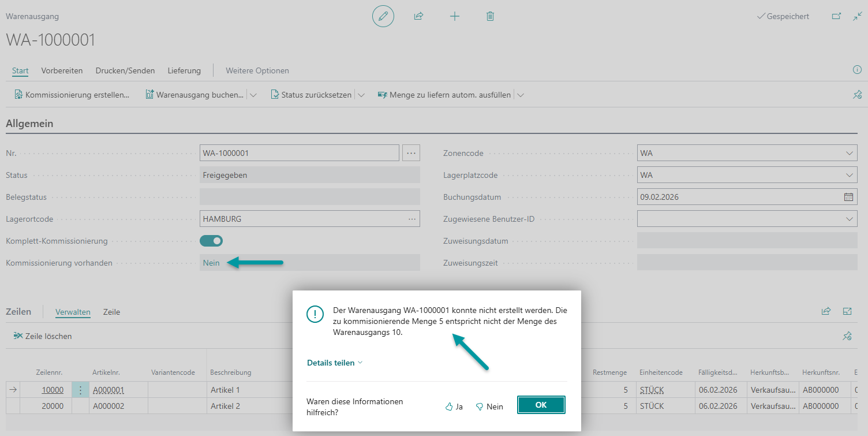Expand the Zonencode dropdown

pyautogui.click(x=849, y=153)
